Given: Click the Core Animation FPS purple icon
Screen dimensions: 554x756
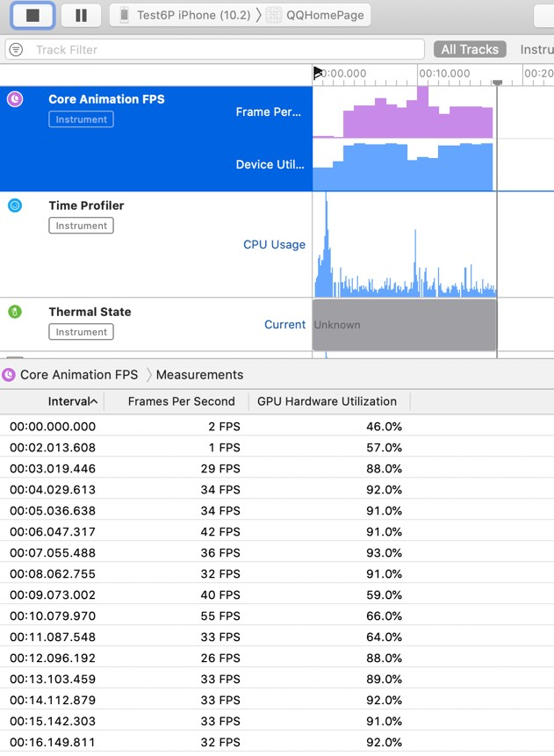Looking at the screenshot, I should pos(15,99).
